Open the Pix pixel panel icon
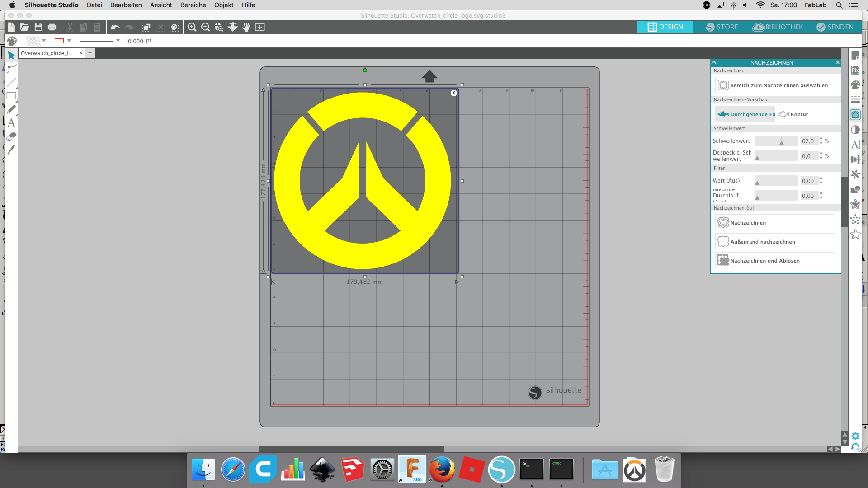The height and width of the screenshot is (488, 868). point(855,70)
